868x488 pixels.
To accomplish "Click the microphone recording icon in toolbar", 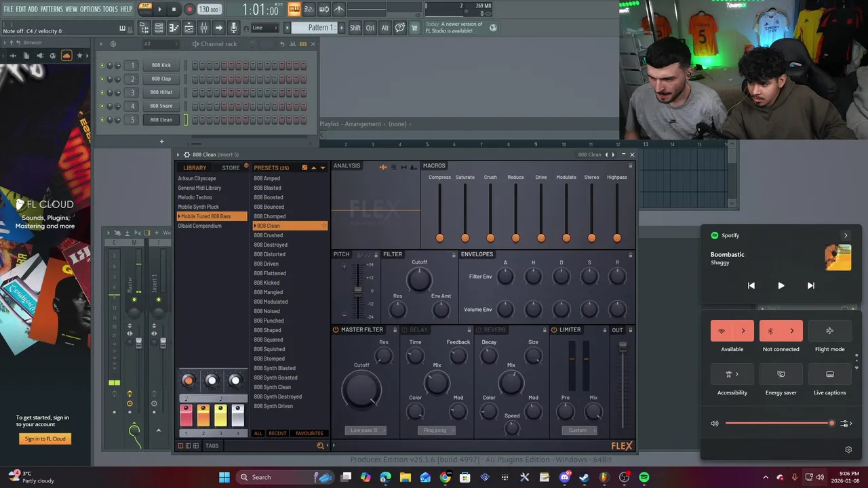I will (233, 28).
